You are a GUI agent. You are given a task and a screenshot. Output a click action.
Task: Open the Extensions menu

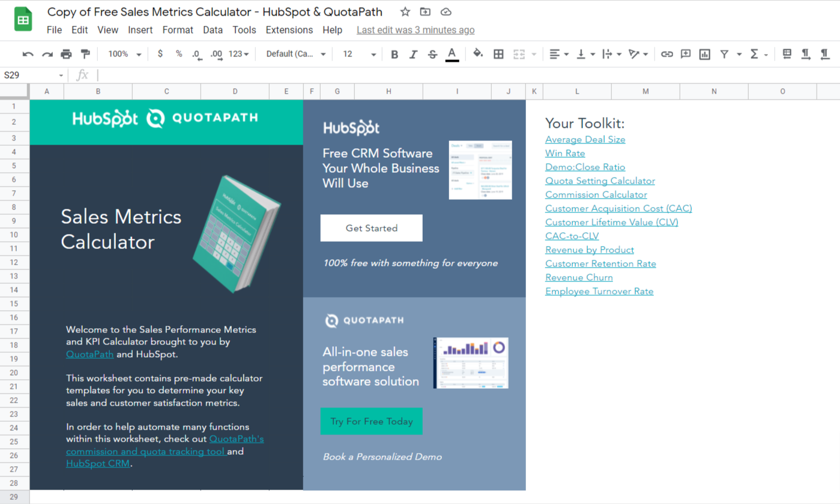pos(289,30)
